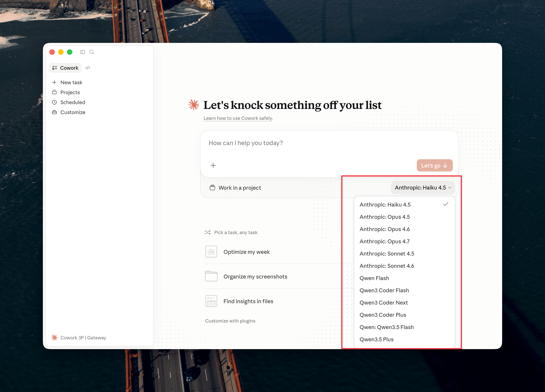
Task: Click the shuffle icon beside Pick a task
Action: click(x=207, y=232)
